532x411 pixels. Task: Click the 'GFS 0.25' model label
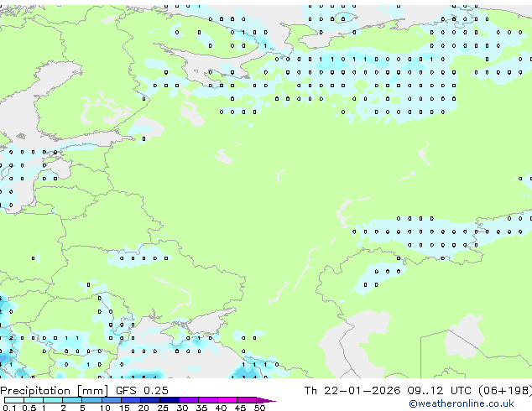142,391
